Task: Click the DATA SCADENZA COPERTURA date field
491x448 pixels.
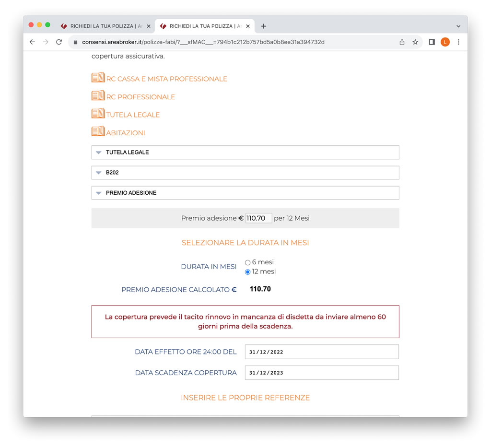Action: pos(322,373)
